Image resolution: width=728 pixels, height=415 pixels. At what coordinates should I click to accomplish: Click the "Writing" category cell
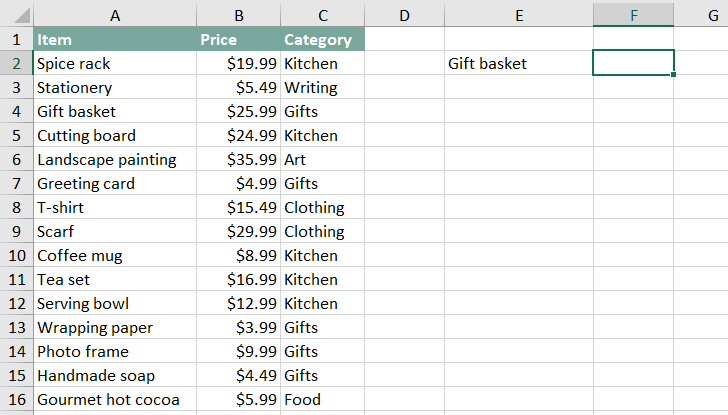coord(322,88)
